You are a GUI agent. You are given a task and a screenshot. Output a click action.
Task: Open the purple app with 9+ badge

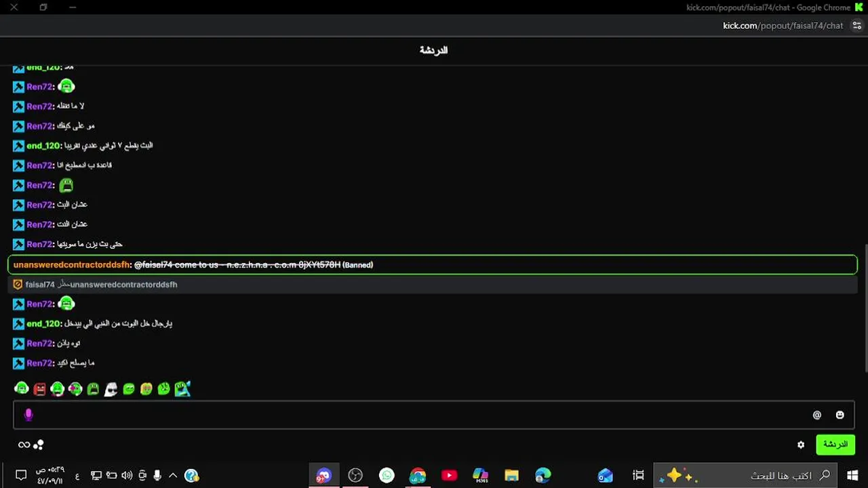click(323, 475)
